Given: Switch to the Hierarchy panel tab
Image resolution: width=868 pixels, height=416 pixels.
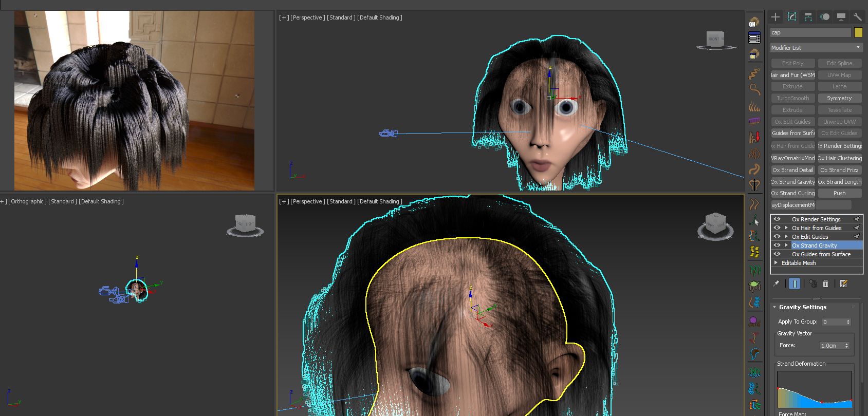Looking at the screenshot, I should tap(808, 17).
